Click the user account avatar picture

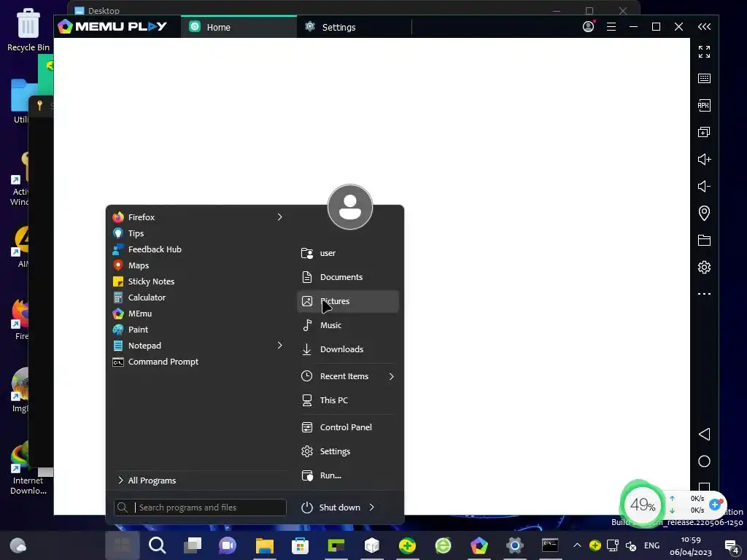350,207
